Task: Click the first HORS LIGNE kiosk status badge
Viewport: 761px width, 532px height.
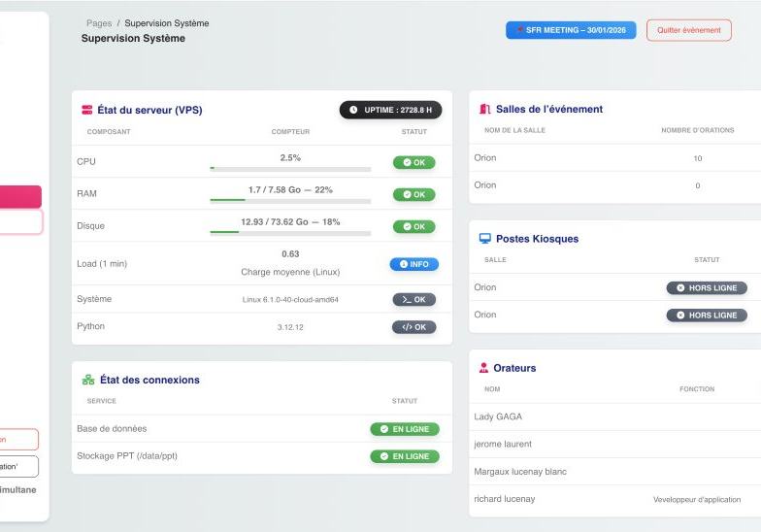Action: pyautogui.click(x=707, y=288)
